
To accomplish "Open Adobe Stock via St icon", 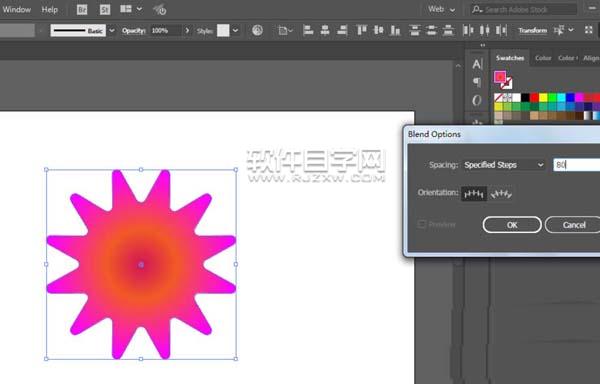I will pyautogui.click(x=104, y=10).
